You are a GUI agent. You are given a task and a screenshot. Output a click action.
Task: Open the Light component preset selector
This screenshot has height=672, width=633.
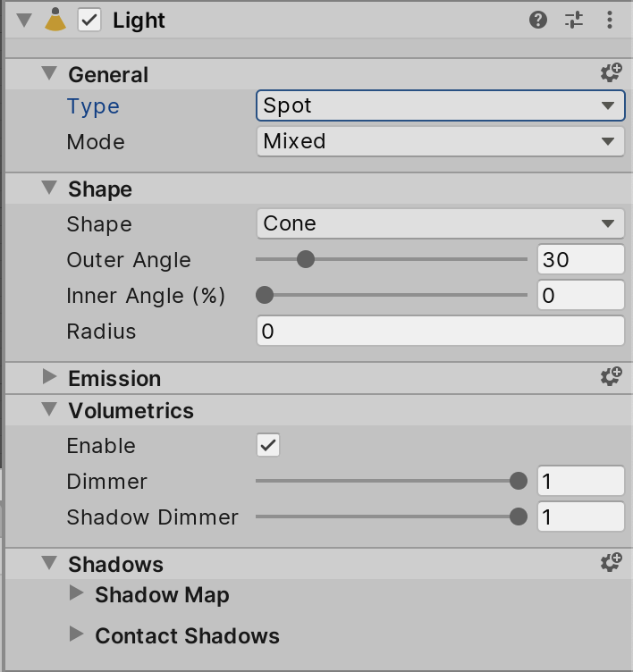574,20
